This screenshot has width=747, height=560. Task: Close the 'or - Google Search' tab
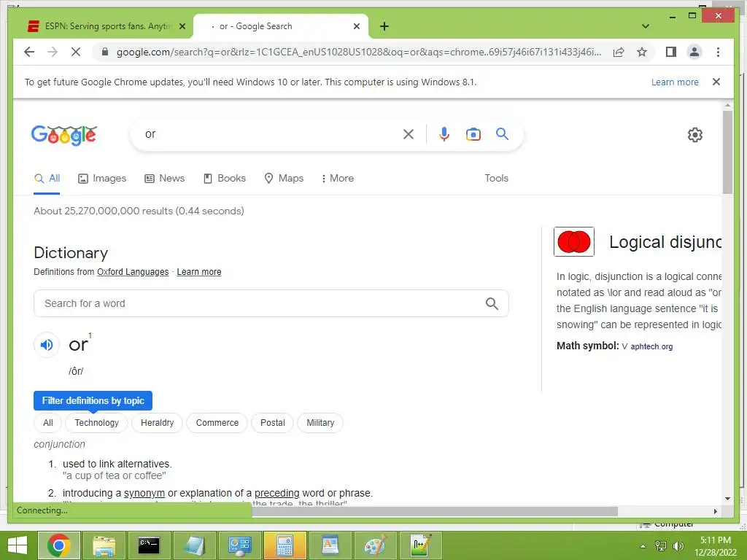click(x=356, y=26)
